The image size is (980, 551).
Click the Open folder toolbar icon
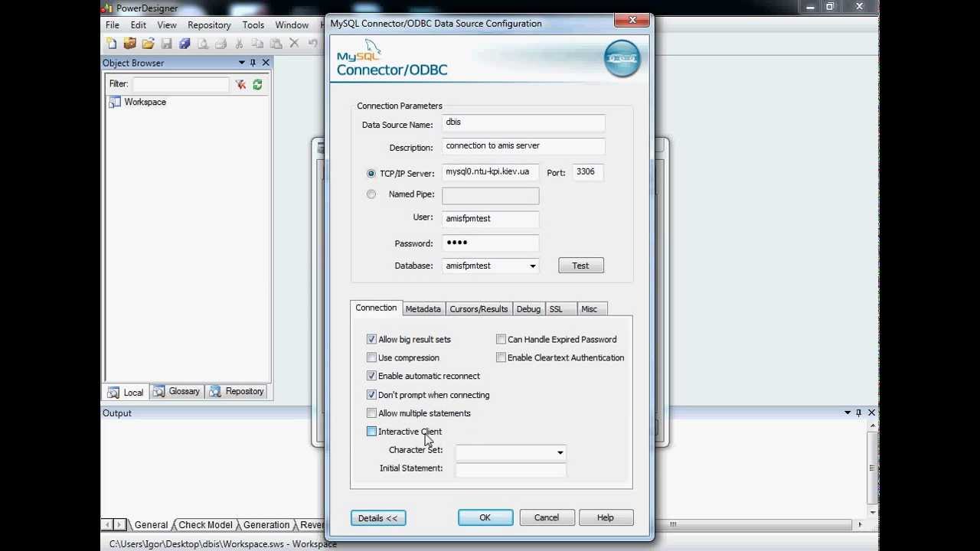click(149, 44)
